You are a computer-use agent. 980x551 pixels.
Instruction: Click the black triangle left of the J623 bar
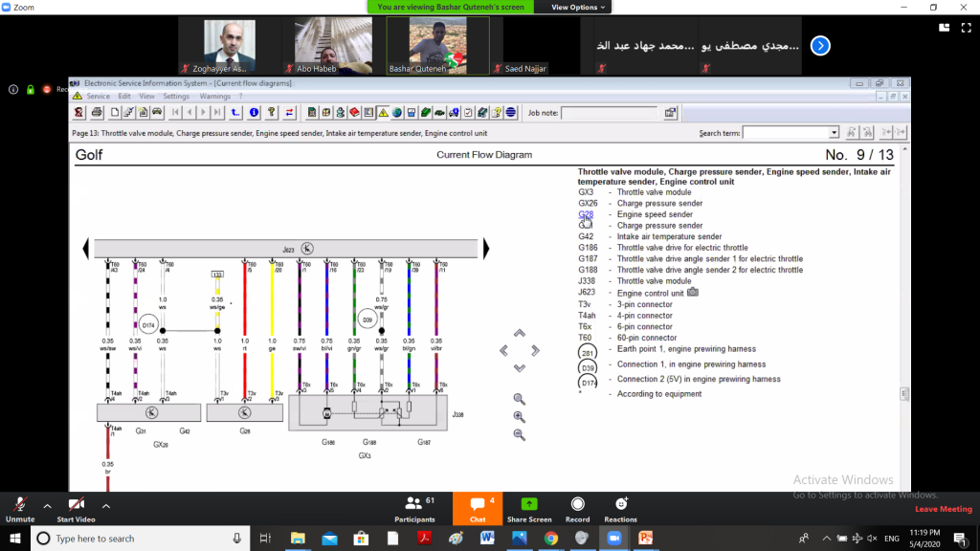(86, 249)
